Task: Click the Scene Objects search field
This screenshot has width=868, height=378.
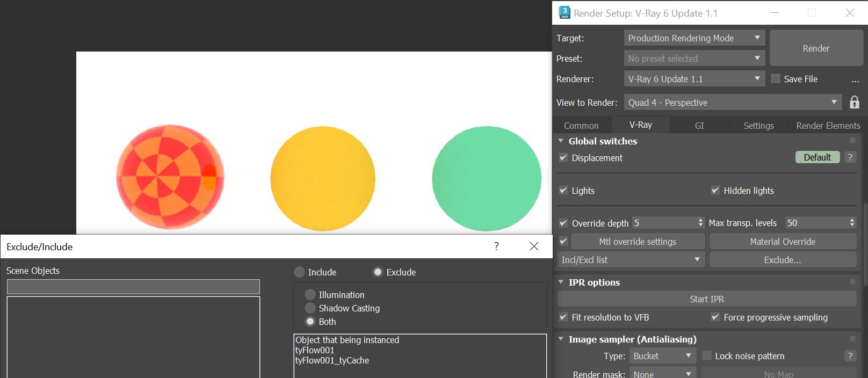Action: [133, 287]
